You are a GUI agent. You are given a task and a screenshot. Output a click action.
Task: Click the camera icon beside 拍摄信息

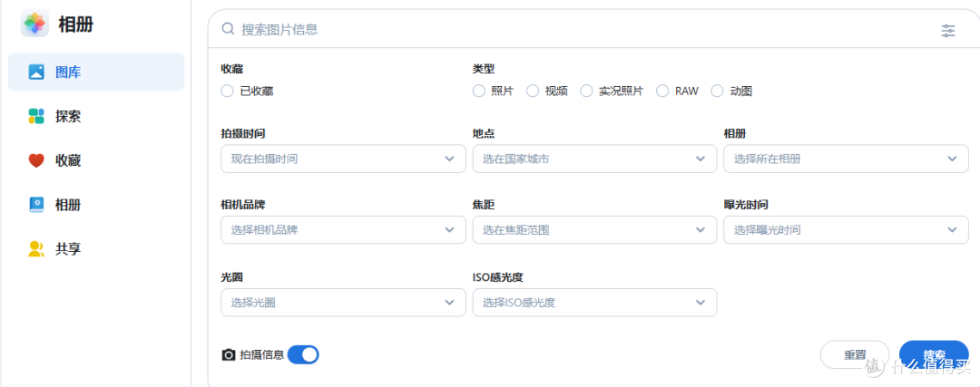pos(229,355)
